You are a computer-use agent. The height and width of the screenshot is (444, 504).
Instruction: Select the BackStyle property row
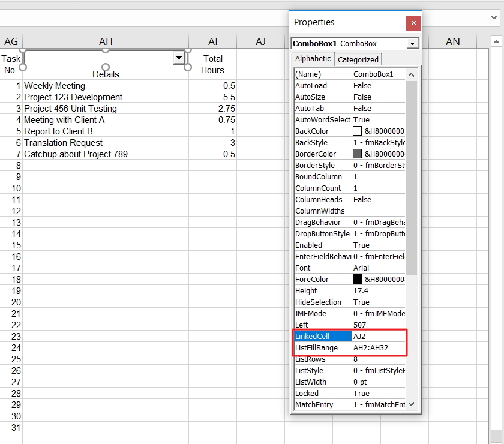pyautogui.click(x=349, y=143)
